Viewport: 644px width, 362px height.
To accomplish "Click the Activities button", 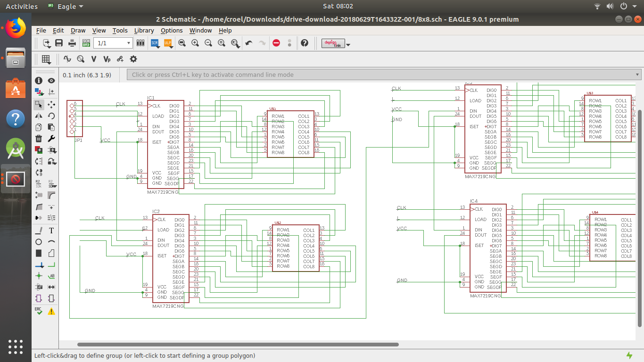I will tap(21, 6).
